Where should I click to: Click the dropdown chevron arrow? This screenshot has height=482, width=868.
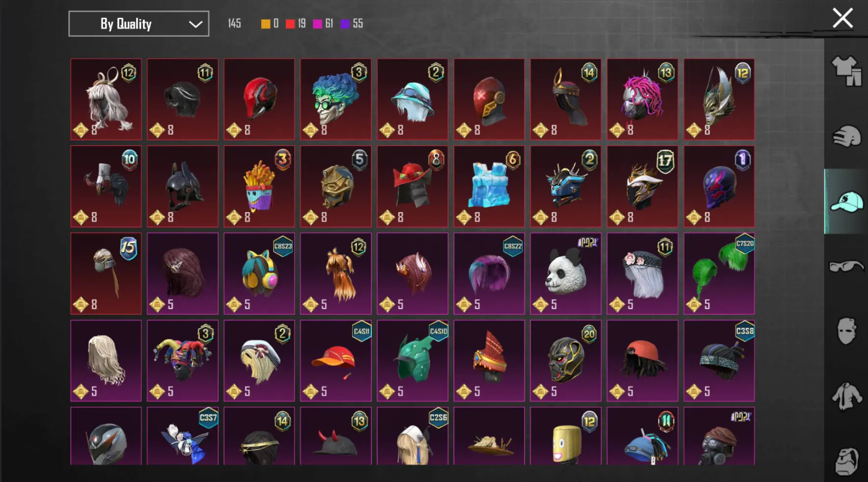[196, 24]
